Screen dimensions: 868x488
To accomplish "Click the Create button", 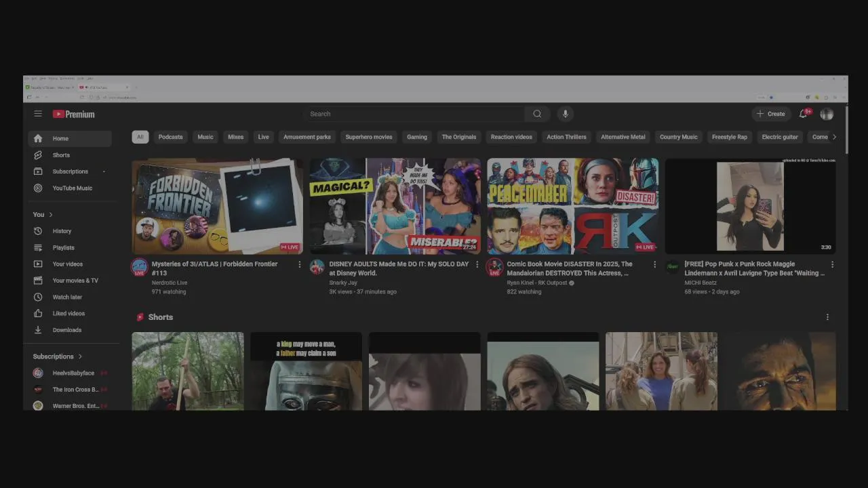I will [x=771, y=114].
